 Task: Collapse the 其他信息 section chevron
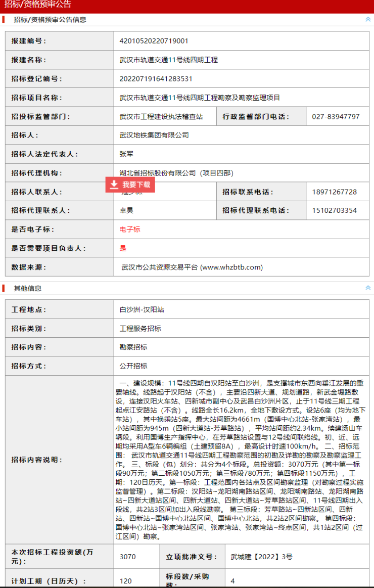[x=368, y=288]
